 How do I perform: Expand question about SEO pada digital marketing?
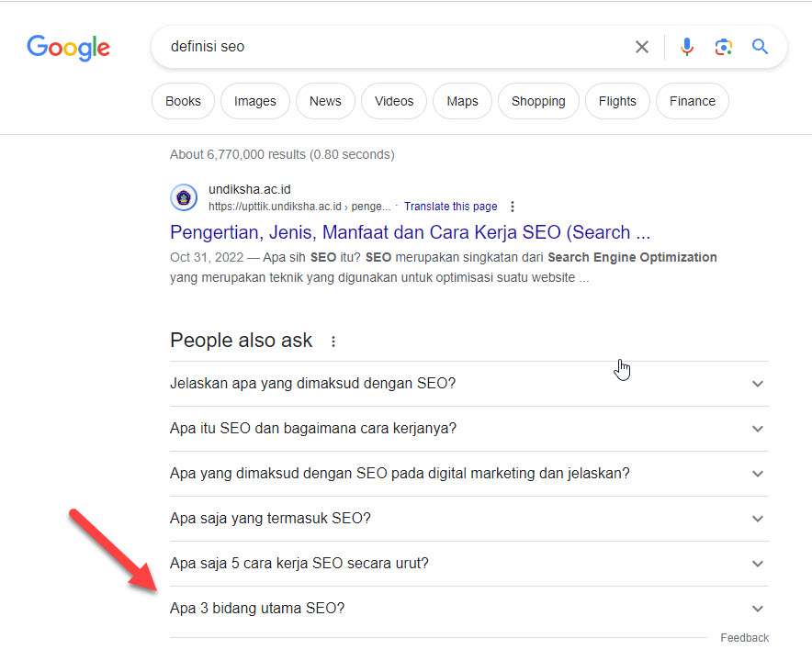point(469,474)
